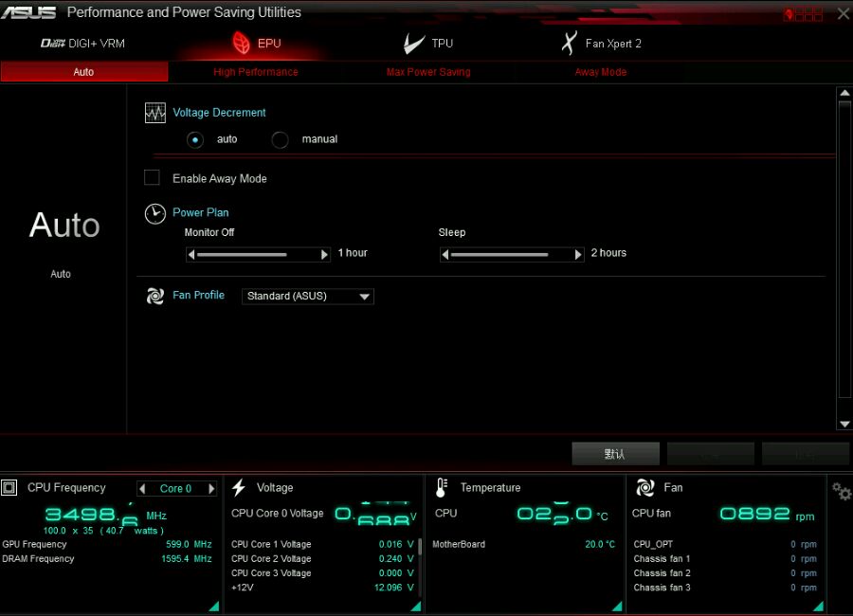This screenshot has width=853, height=616.
Task: Click the Temperature thermometer icon
Action: 441,487
